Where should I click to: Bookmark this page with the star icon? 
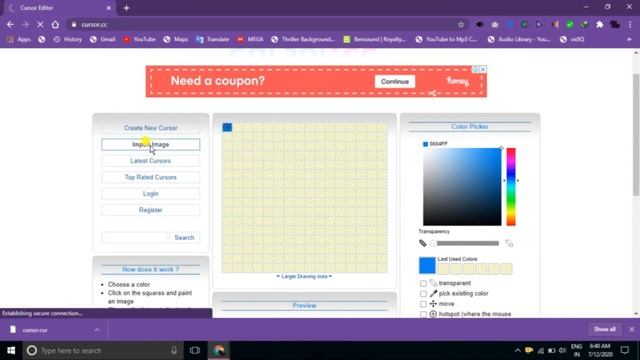[461, 24]
